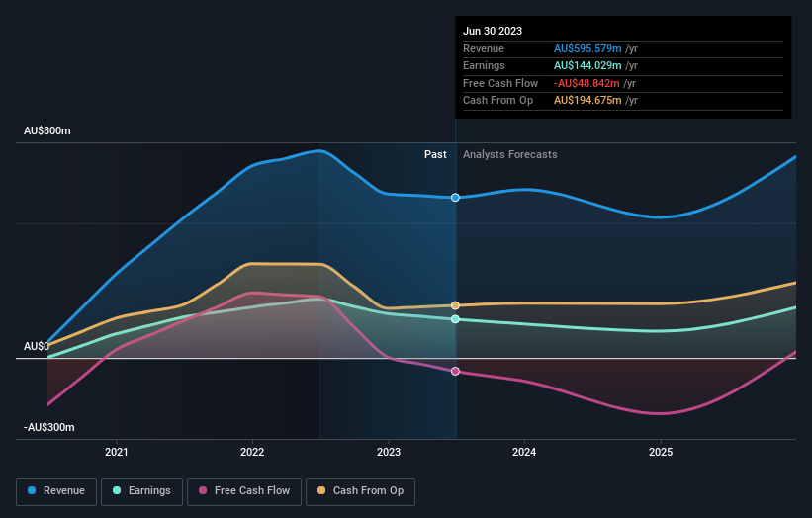Toggle the Revenue series legend button

[x=56, y=491]
